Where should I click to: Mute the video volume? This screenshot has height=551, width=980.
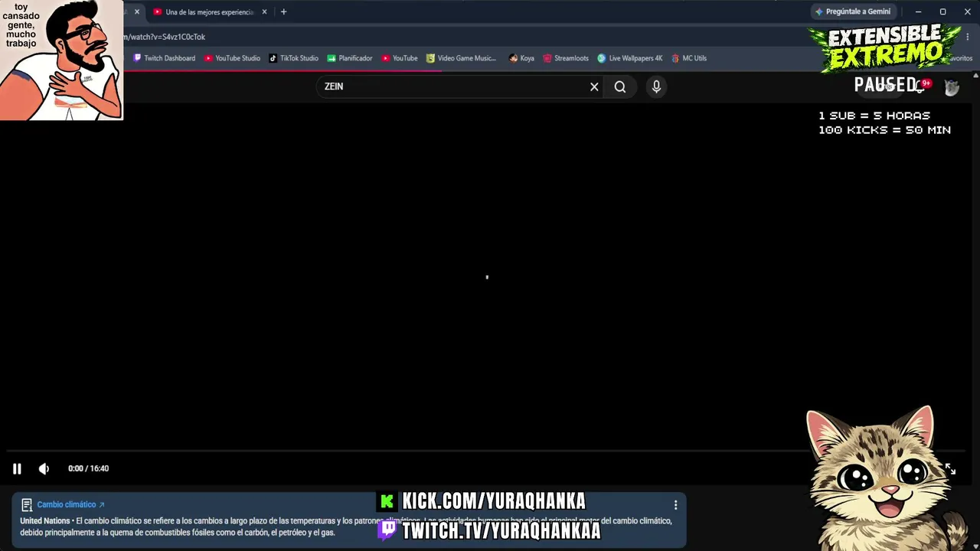[x=44, y=468]
